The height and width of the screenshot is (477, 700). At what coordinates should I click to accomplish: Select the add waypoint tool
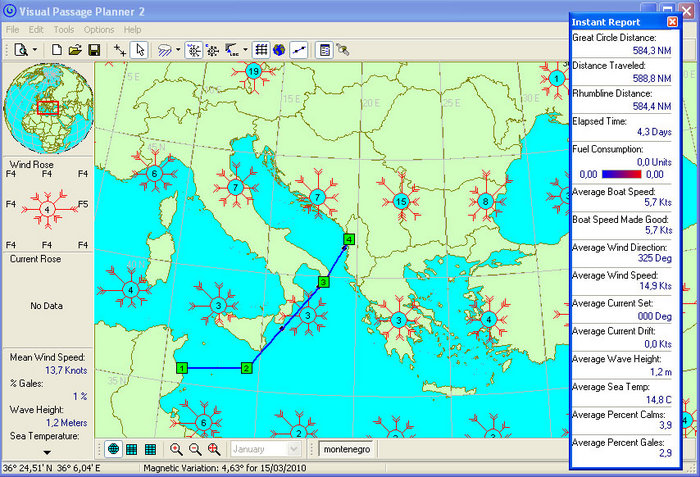point(120,49)
